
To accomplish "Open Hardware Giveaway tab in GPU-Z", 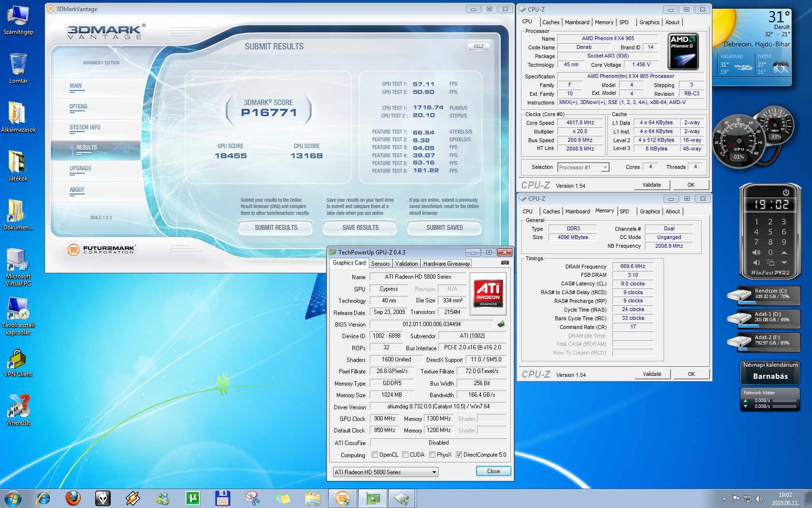I will tap(446, 264).
